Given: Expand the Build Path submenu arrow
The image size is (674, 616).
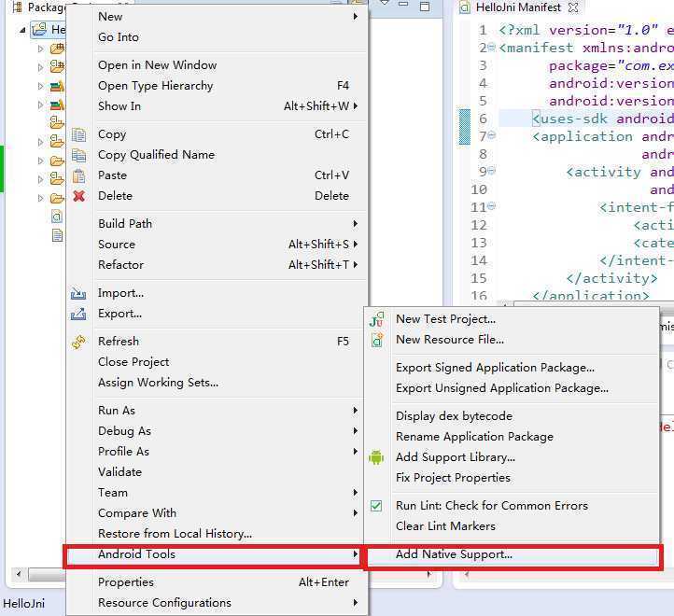Looking at the screenshot, I should click(355, 223).
